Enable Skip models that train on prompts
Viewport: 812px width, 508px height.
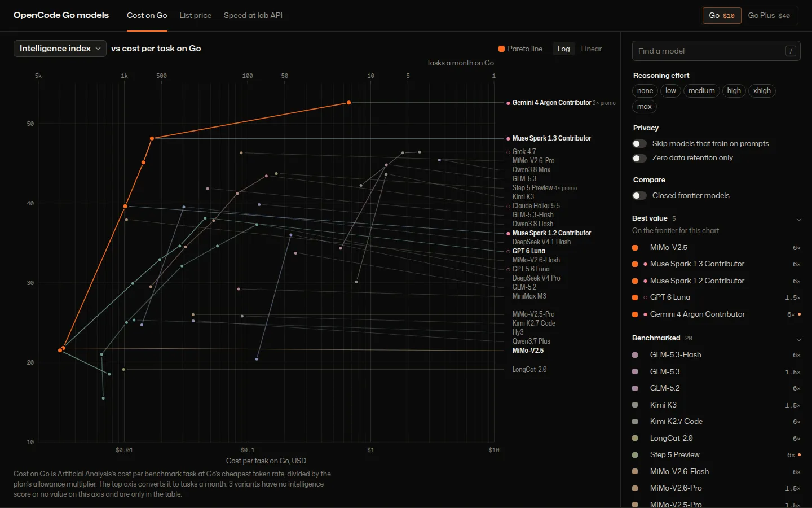click(639, 144)
